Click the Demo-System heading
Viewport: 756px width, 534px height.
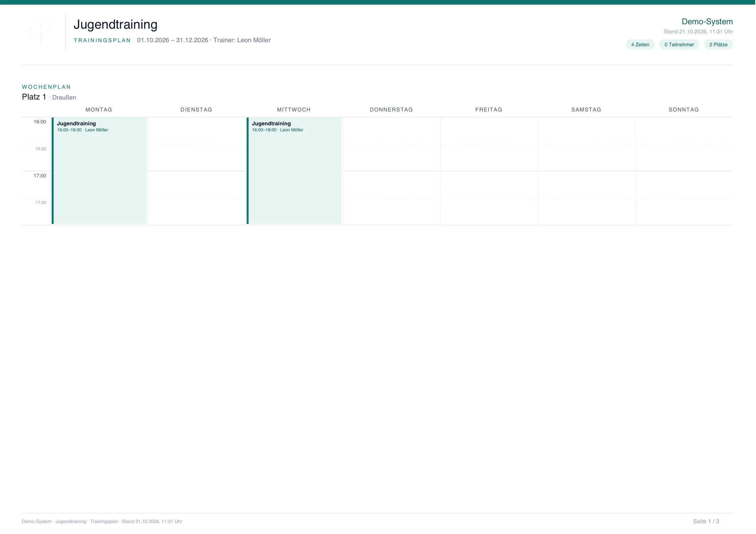pyautogui.click(x=707, y=22)
